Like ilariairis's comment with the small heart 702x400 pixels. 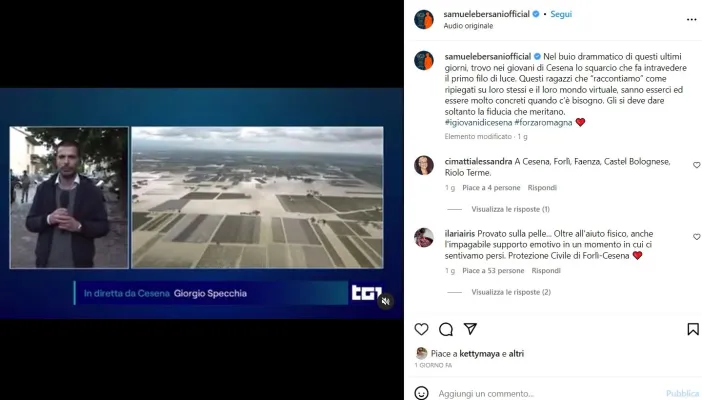[x=697, y=237]
